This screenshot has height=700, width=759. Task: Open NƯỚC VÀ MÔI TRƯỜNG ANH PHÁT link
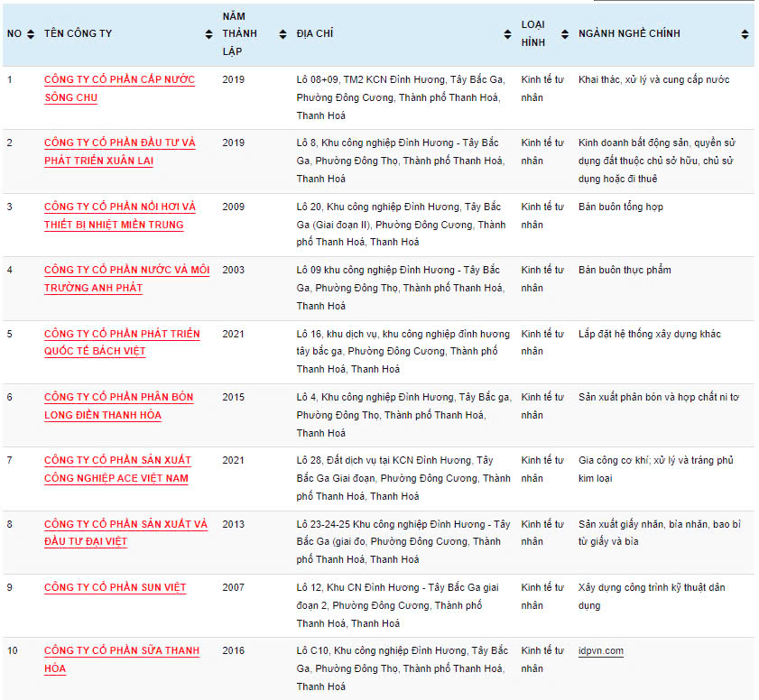(x=127, y=279)
